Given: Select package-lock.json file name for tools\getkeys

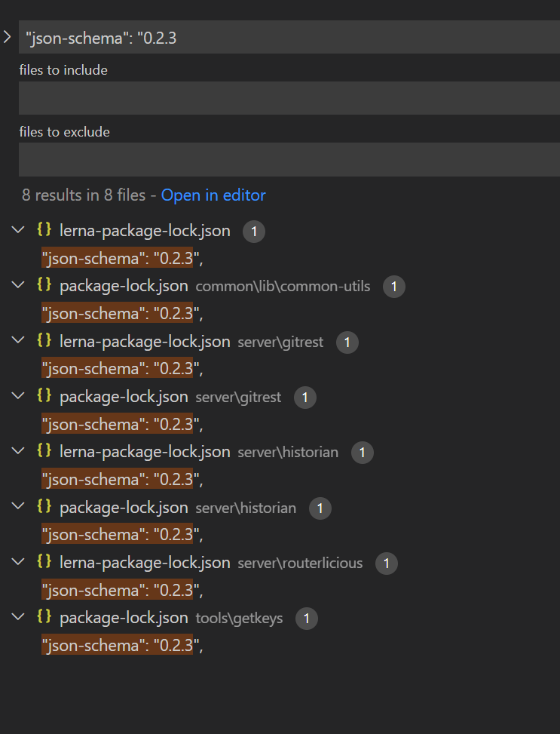Looking at the screenshot, I should [x=124, y=618].
